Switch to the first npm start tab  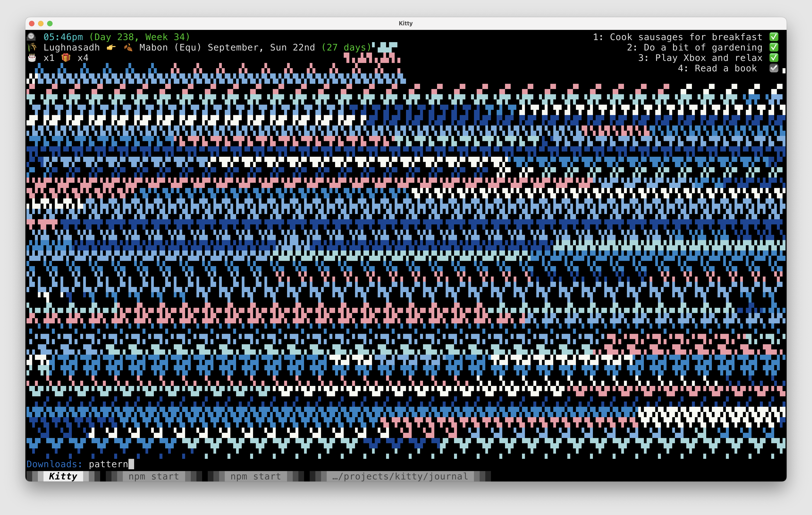pos(154,476)
